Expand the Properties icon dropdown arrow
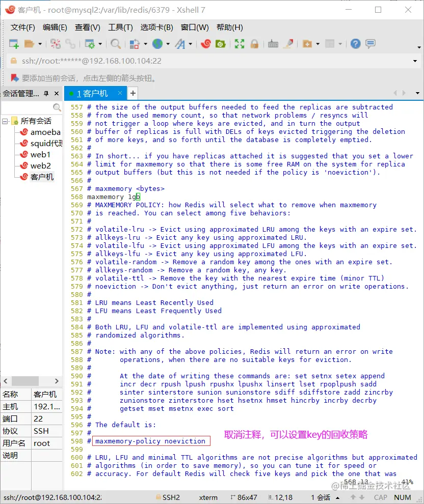Screen dimensions: 424x504 pos(100,44)
